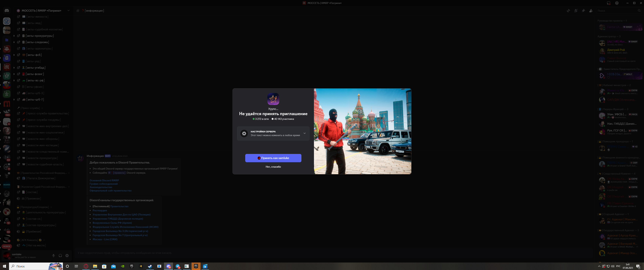
Task: Select the акты-фсб channel
Action: tap(34, 55)
